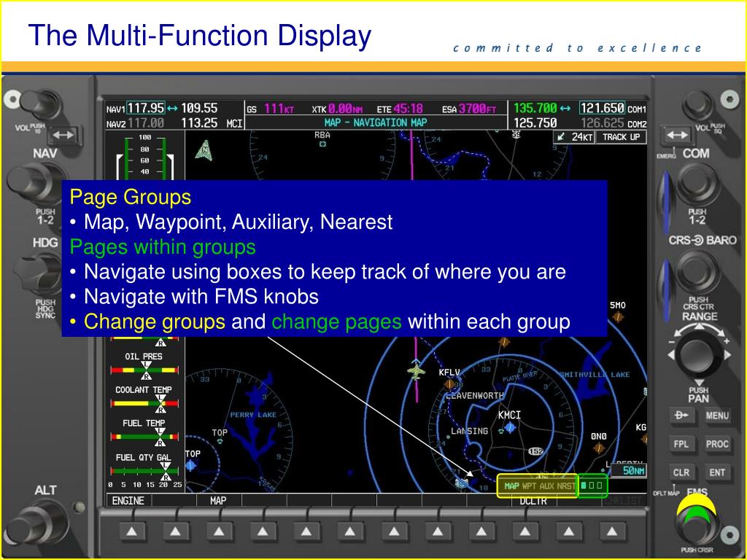The width and height of the screenshot is (747, 560).
Task: Click the RANGE joystick knob
Action: click(x=699, y=354)
